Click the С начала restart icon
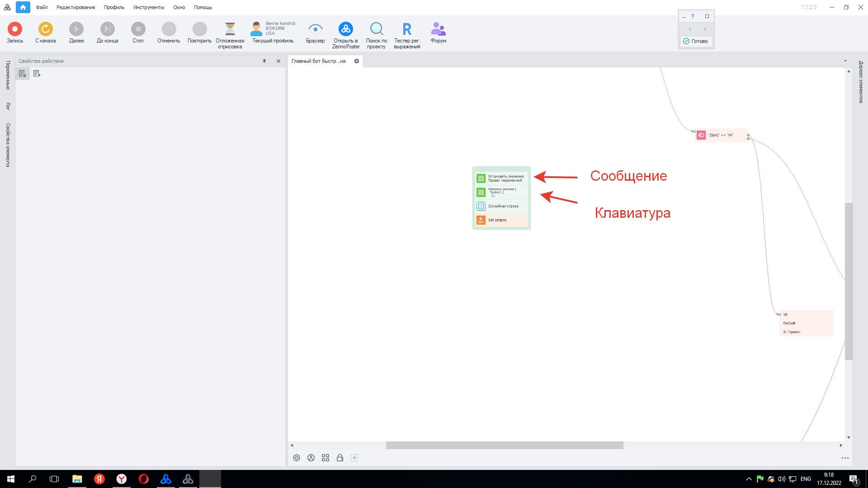Screen dimensions: 868x488 click(x=45, y=29)
